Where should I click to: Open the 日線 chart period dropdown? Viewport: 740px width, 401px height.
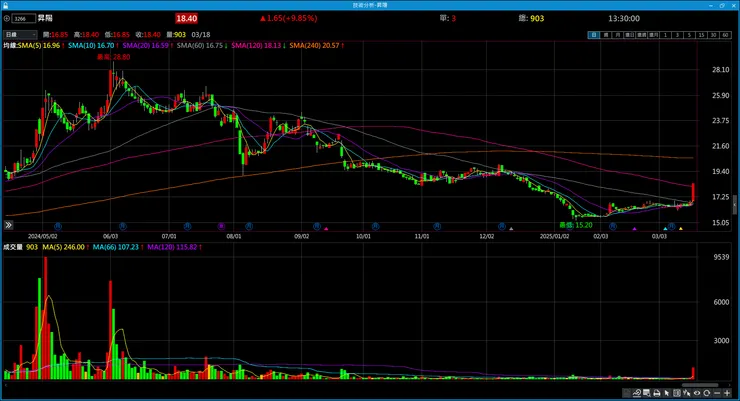(20, 34)
